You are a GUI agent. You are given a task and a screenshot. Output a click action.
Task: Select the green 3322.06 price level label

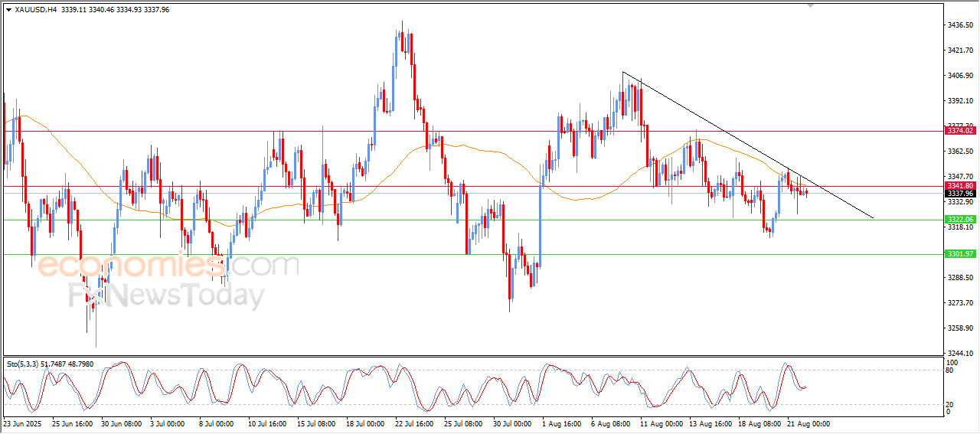tap(960, 220)
